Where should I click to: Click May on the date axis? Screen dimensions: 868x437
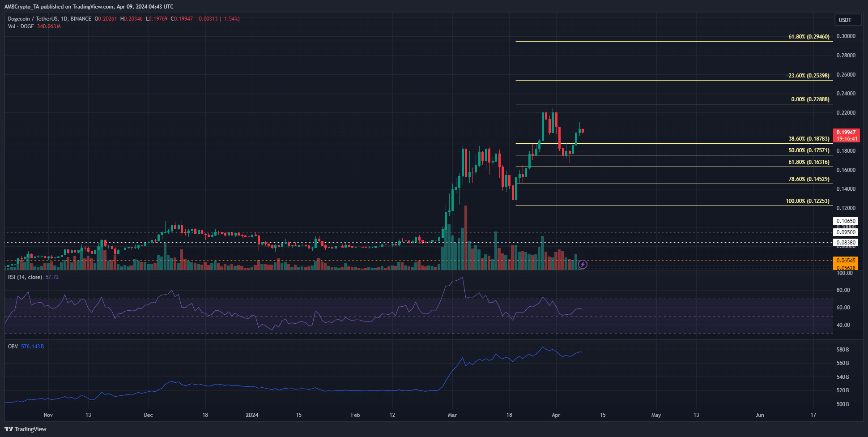pos(656,415)
